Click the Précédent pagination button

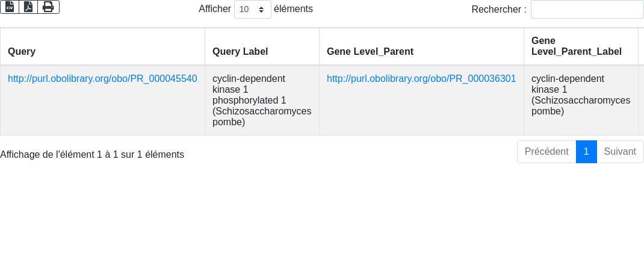(546, 152)
